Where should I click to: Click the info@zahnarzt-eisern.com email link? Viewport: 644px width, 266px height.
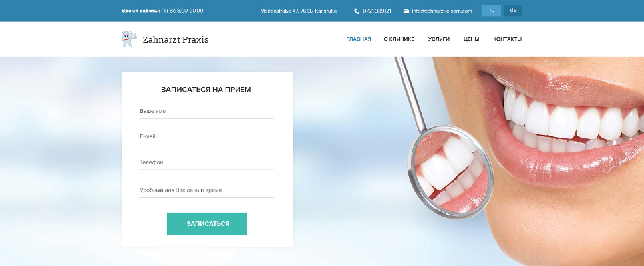tap(442, 11)
